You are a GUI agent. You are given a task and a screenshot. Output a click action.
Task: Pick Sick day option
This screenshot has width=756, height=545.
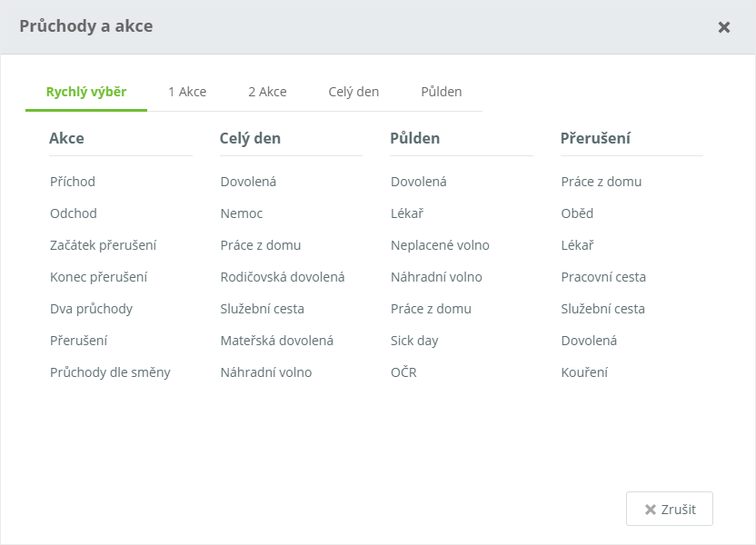pyautogui.click(x=414, y=341)
